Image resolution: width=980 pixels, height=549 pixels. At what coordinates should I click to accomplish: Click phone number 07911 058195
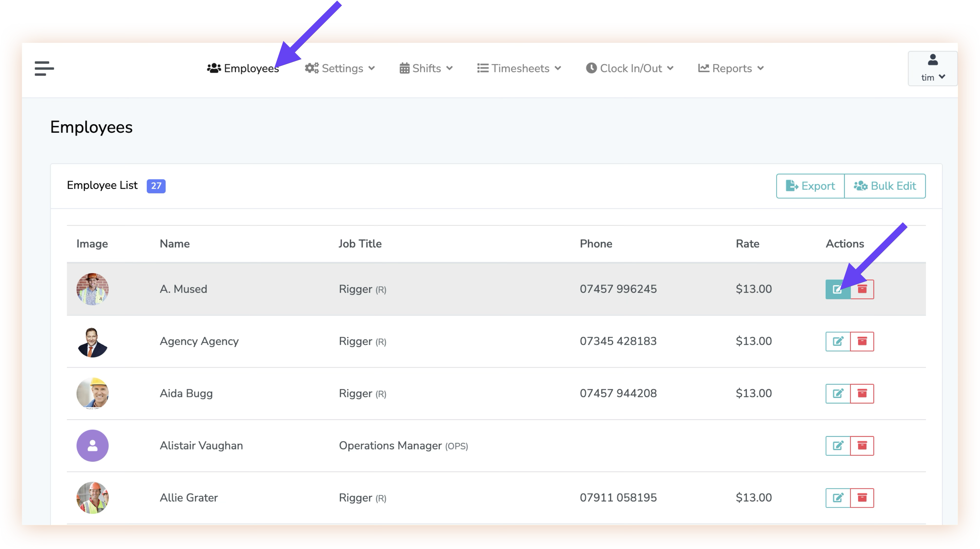tap(618, 498)
